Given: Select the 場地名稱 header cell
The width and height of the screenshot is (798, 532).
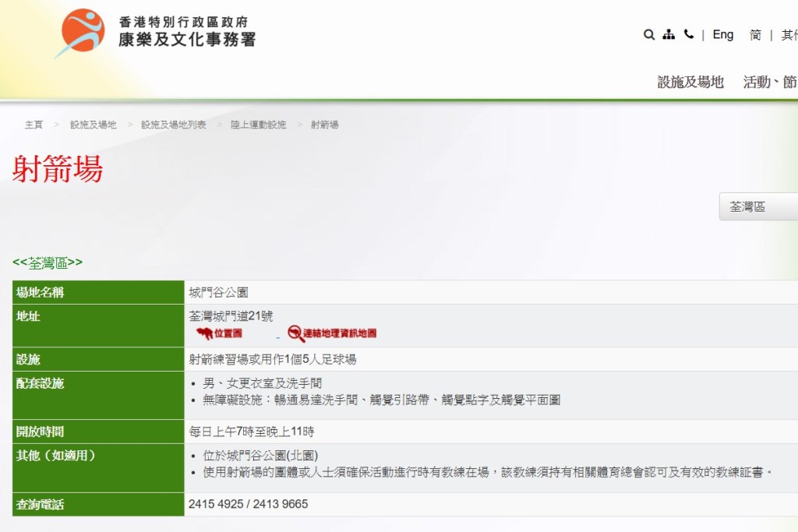Looking at the screenshot, I should pyautogui.click(x=98, y=292).
